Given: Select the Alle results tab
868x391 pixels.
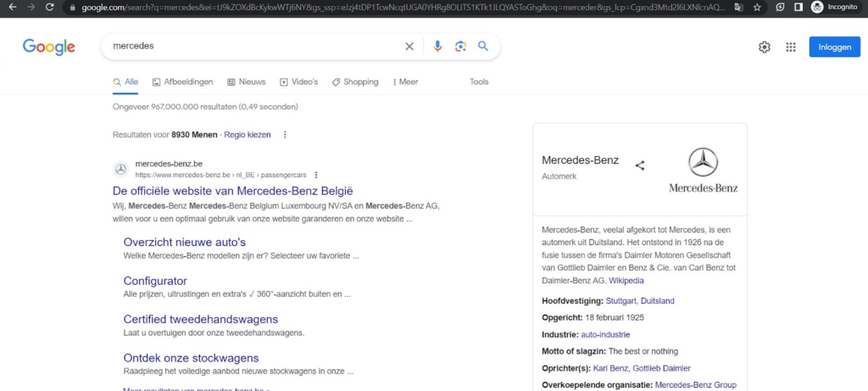Looking at the screenshot, I should point(125,82).
